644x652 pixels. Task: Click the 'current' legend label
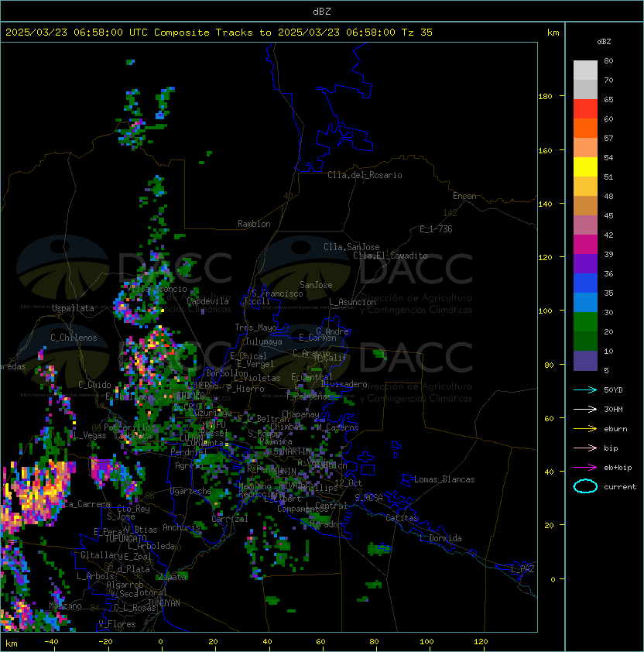620,487
